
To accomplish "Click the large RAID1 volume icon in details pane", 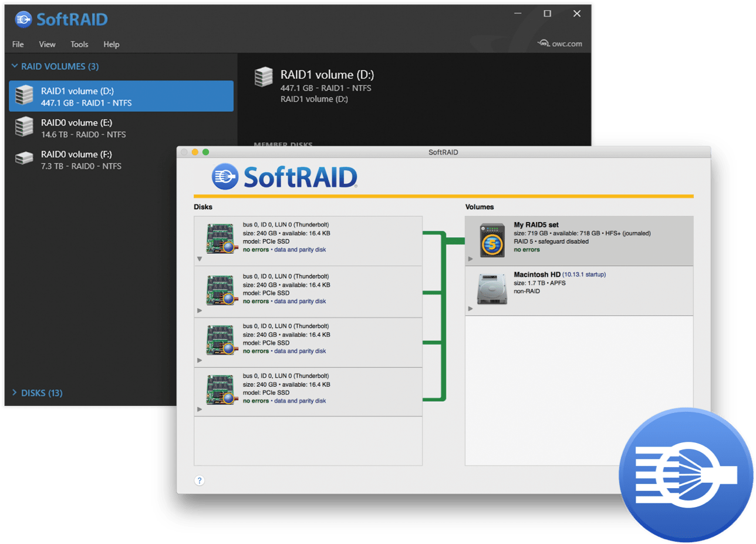I will pos(264,78).
